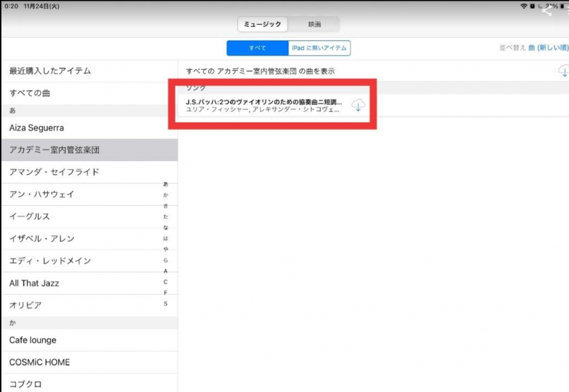
Task: Select artist オリビア
Action: [x=89, y=305]
